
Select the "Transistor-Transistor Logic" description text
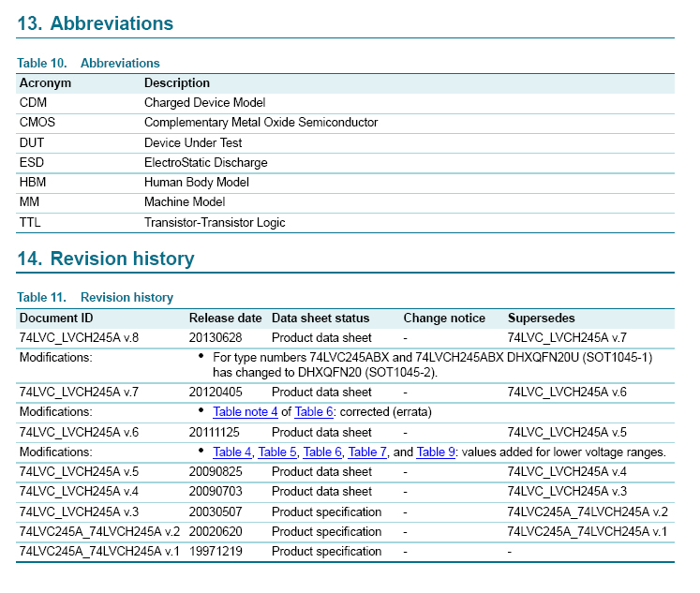click(215, 222)
